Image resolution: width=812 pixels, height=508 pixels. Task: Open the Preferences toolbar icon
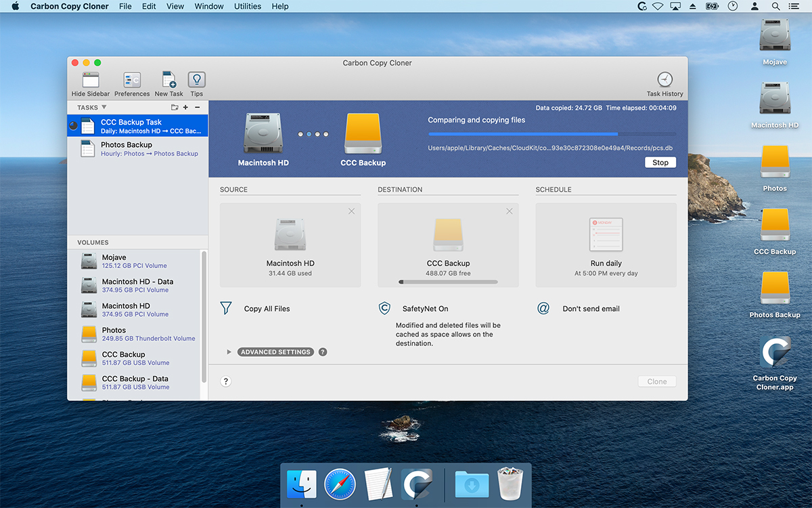tap(132, 80)
